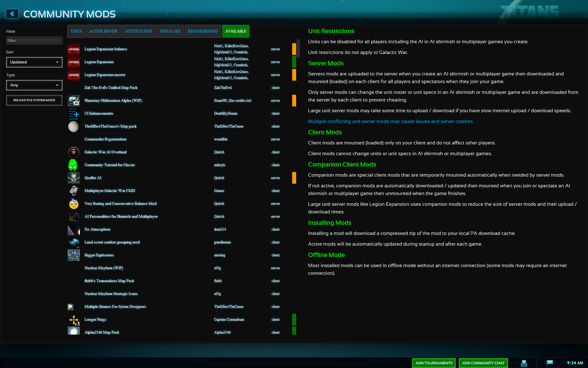Click the Legion Expansion balance mod icon

73,49
